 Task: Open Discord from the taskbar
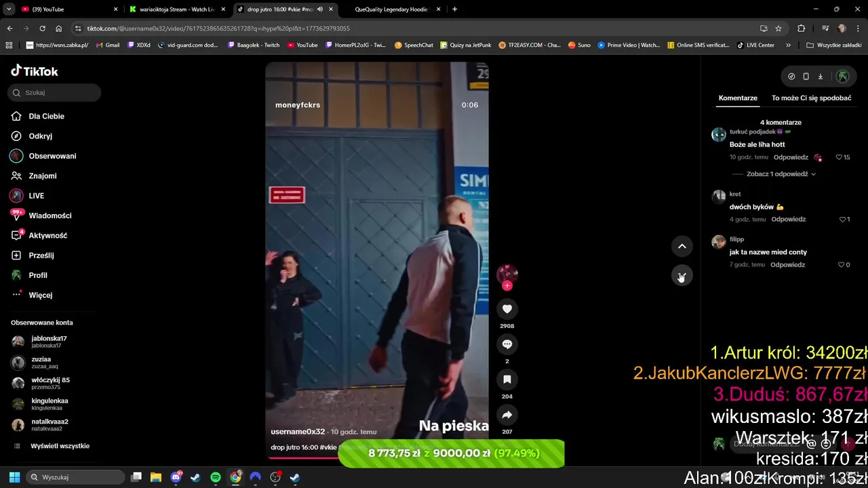(x=176, y=477)
